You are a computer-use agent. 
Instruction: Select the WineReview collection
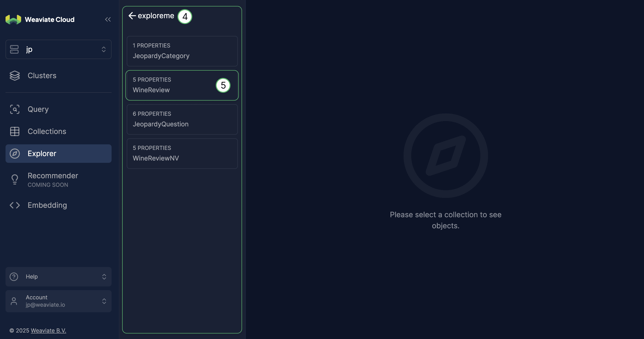pos(182,85)
